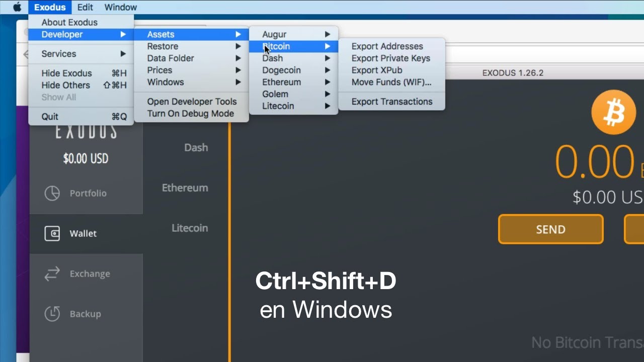
Task: Expand the Assets submenu
Action: pyautogui.click(x=191, y=34)
